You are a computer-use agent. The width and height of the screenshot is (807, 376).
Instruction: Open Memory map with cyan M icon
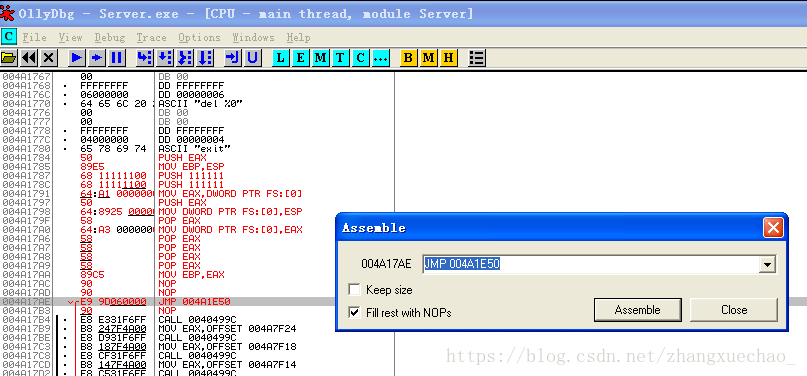[x=320, y=58]
